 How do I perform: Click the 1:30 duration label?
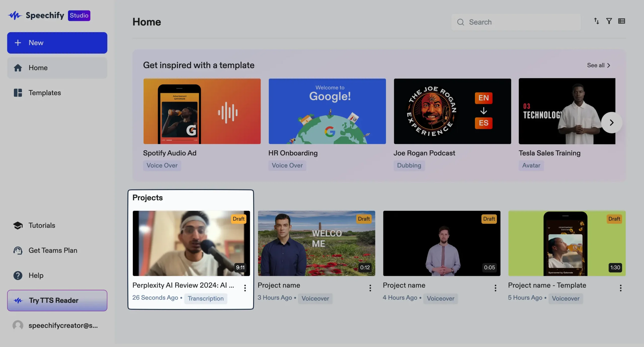[615, 268]
